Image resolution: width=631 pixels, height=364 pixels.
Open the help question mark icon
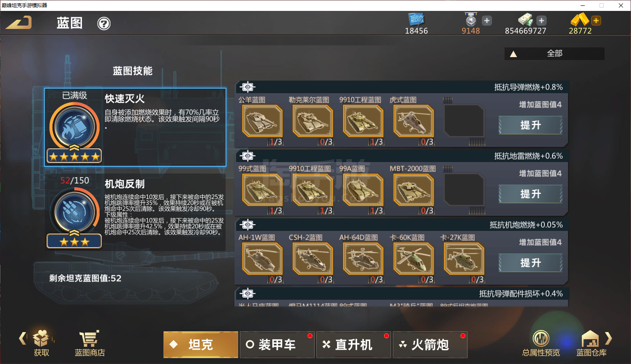[x=104, y=24]
